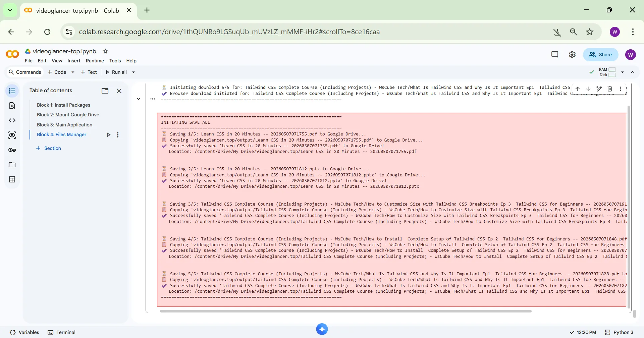Open the Runtime menu
Viewport: 644px width, 338px height.
click(95, 61)
